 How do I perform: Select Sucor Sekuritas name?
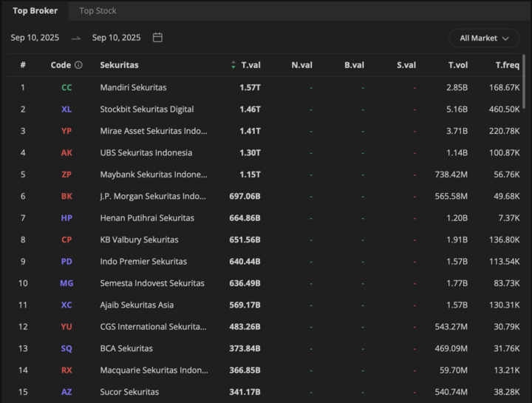(129, 392)
